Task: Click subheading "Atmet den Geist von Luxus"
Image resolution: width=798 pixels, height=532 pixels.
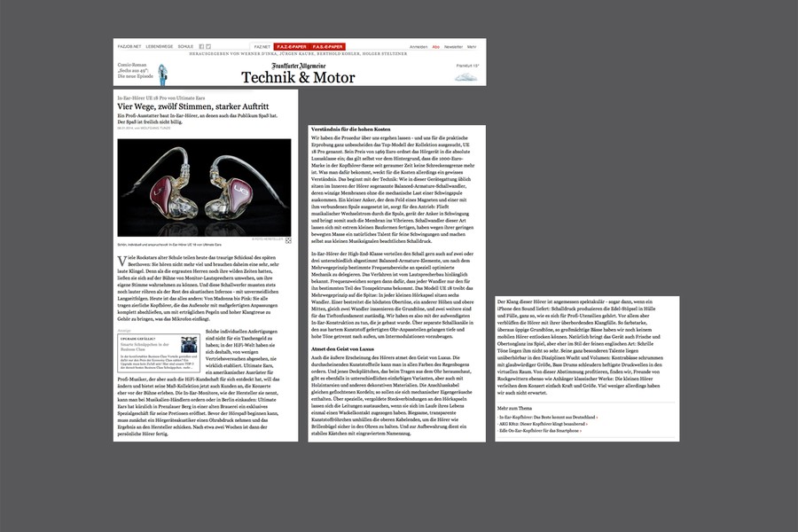Action: [x=342, y=349]
